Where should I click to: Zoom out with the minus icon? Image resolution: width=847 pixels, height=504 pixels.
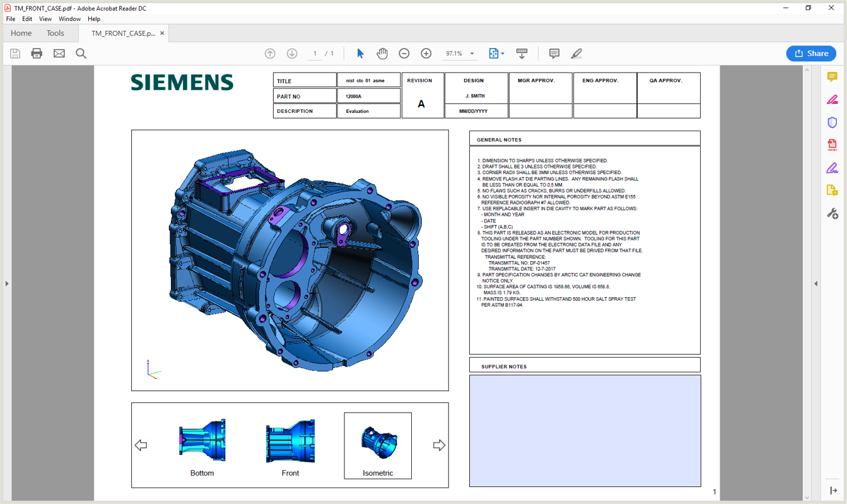404,54
